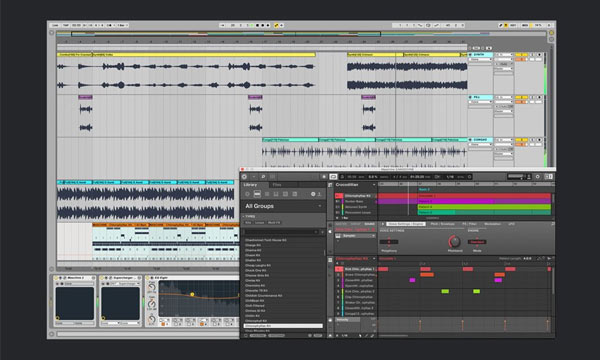Open CONGAS track input dropdown
The image size is (600, 360).
coord(503,140)
